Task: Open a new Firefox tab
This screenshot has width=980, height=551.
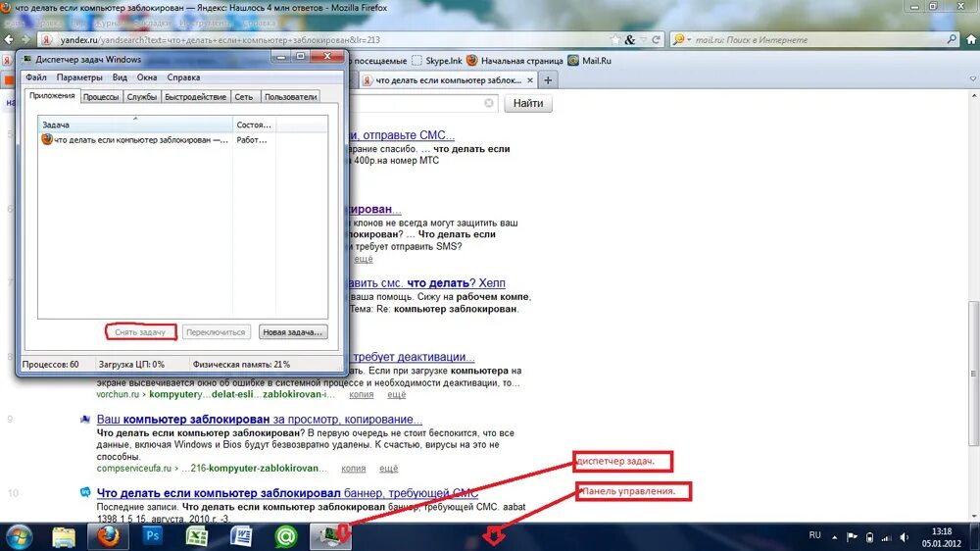Action: click(548, 80)
